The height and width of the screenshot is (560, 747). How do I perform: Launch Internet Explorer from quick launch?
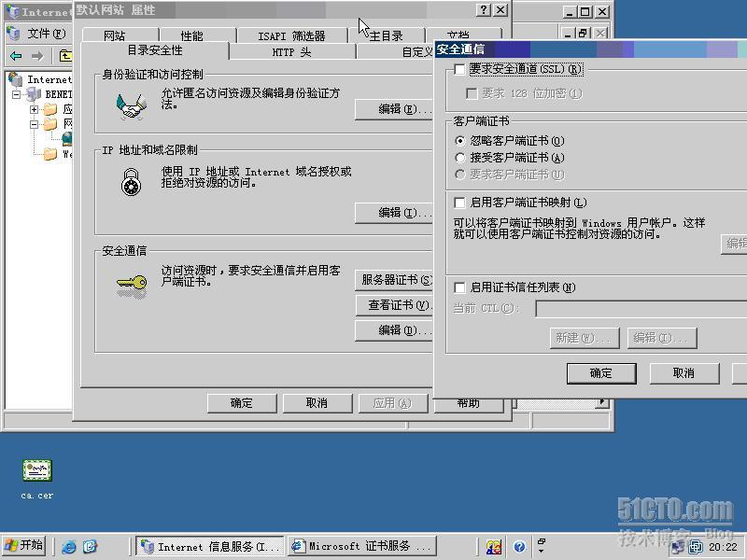69,546
